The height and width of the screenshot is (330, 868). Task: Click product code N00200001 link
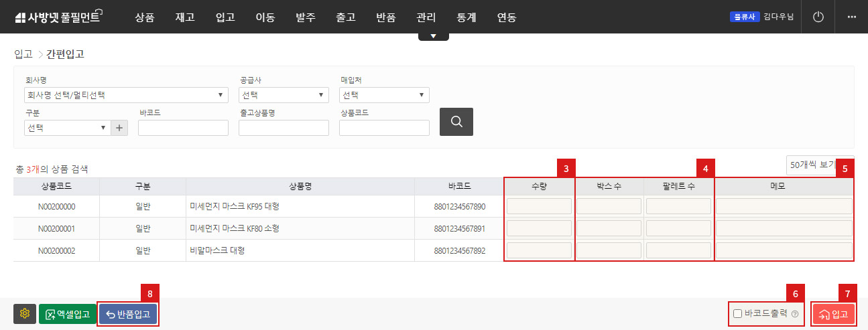click(x=56, y=229)
